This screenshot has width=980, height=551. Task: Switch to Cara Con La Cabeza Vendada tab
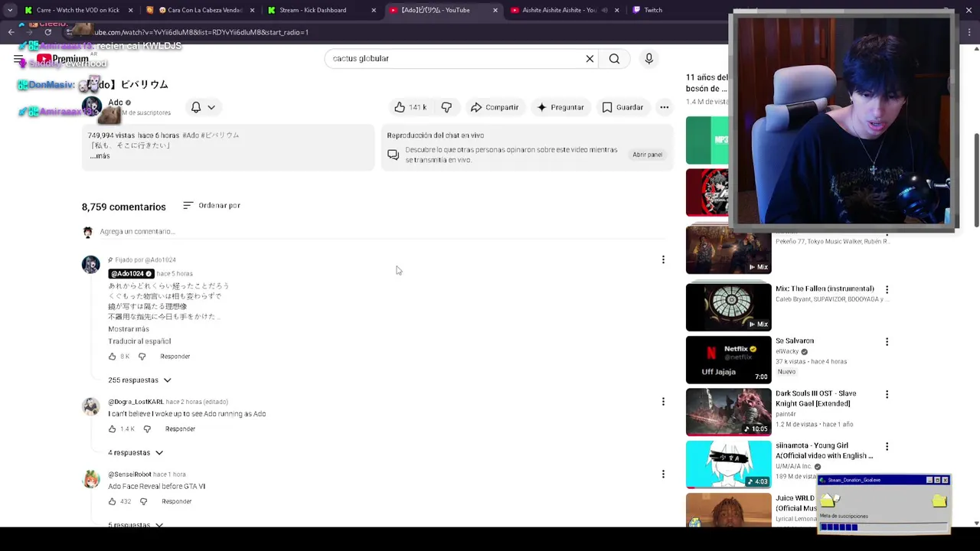[x=200, y=10]
